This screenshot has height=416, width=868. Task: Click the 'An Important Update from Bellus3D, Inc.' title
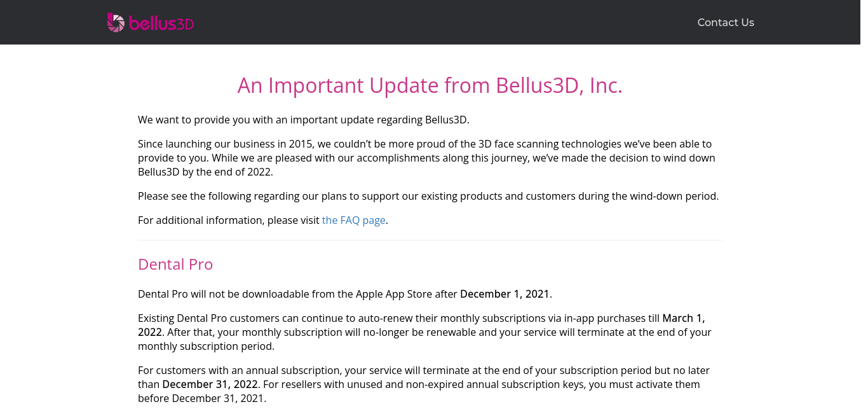coord(430,85)
